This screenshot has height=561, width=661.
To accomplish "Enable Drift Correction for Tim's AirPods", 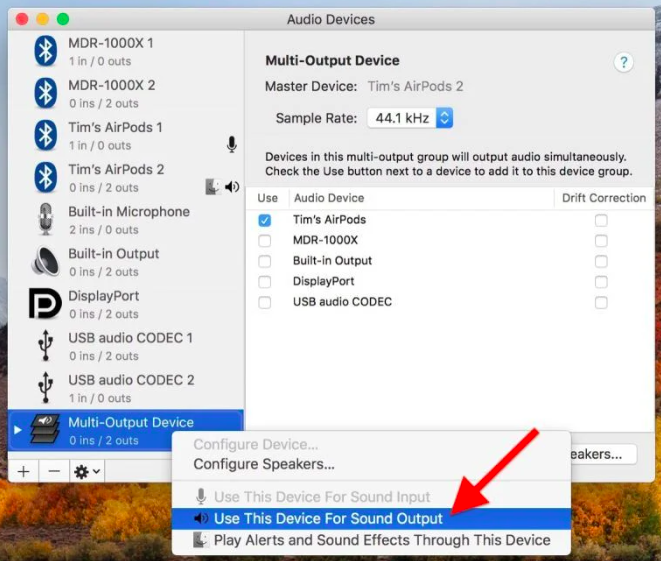I will tap(601, 220).
